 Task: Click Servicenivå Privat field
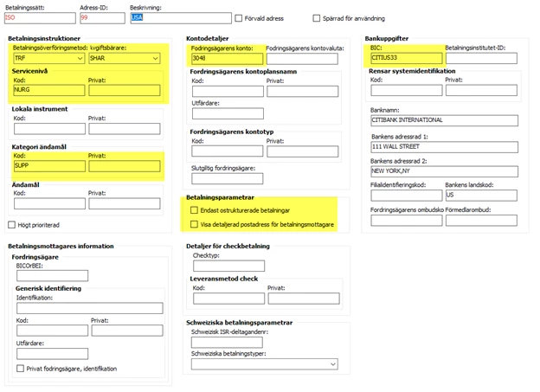click(x=125, y=90)
